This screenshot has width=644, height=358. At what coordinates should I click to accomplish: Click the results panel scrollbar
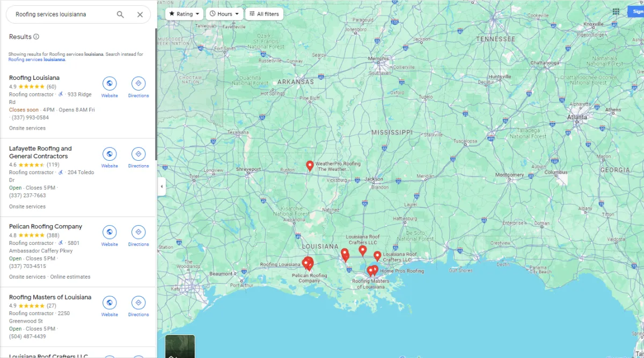[156, 94]
